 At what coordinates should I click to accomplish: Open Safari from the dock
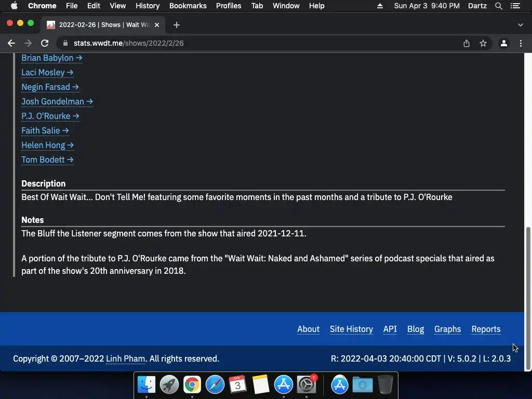[215, 385]
